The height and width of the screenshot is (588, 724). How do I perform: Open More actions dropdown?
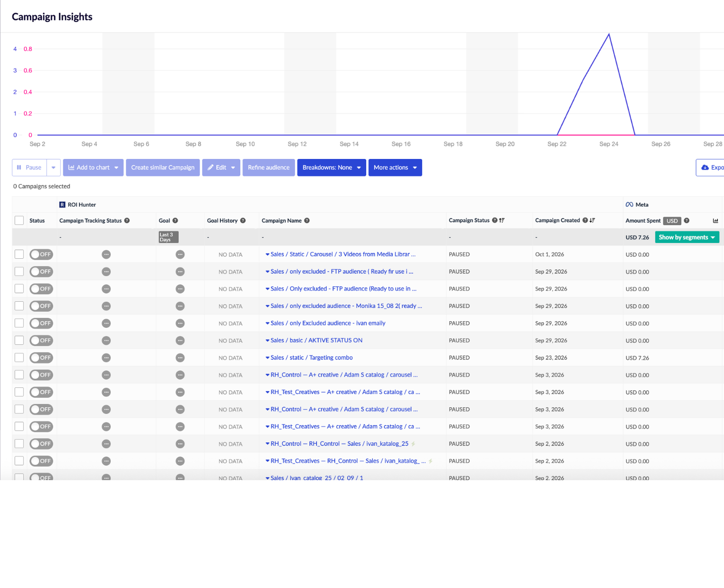[395, 167]
